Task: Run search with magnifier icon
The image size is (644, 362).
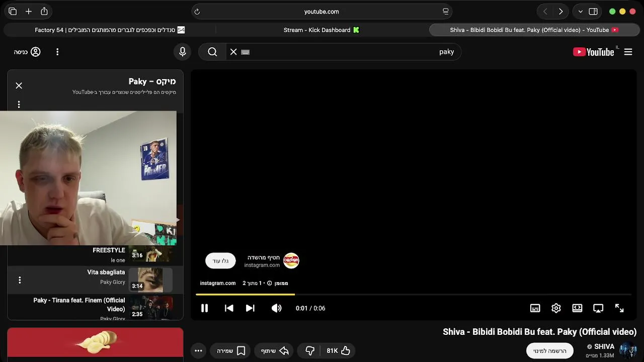Action: pos(212,52)
